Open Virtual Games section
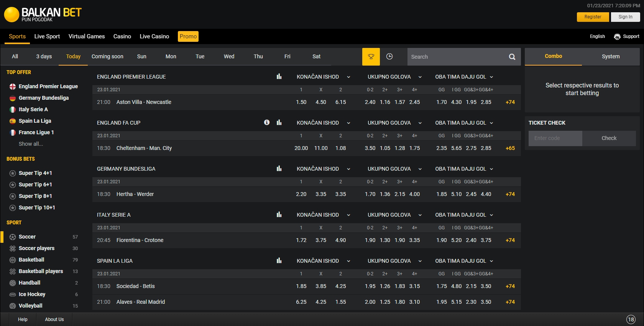 click(x=87, y=36)
